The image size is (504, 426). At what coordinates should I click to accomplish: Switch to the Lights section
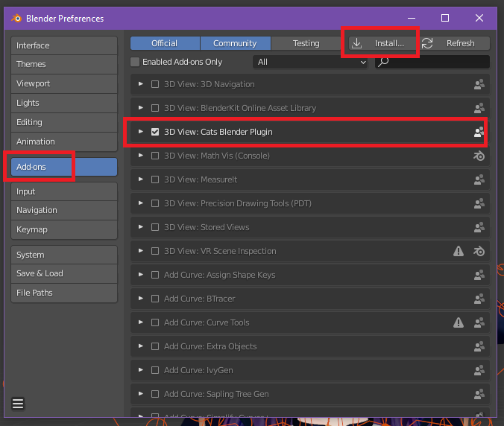(x=64, y=103)
